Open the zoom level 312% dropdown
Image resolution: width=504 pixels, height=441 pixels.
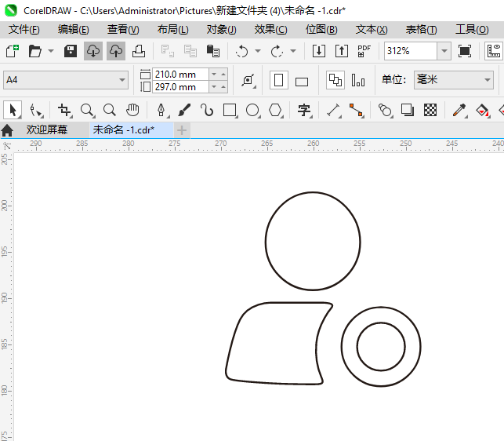(x=444, y=51)
